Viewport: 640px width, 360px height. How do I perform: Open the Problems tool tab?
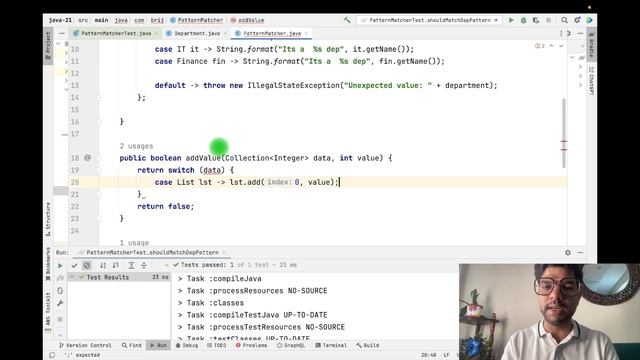251,345
